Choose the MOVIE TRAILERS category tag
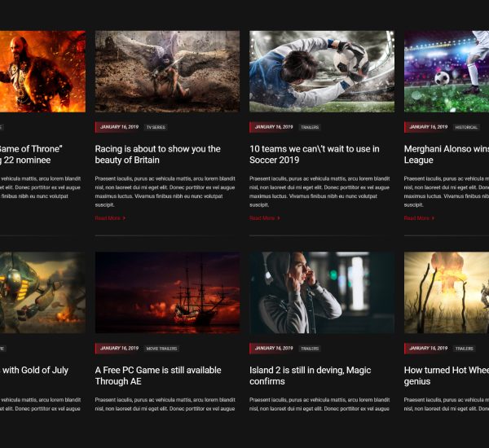Viewport: 489px width, 448px height. [162, 349]
